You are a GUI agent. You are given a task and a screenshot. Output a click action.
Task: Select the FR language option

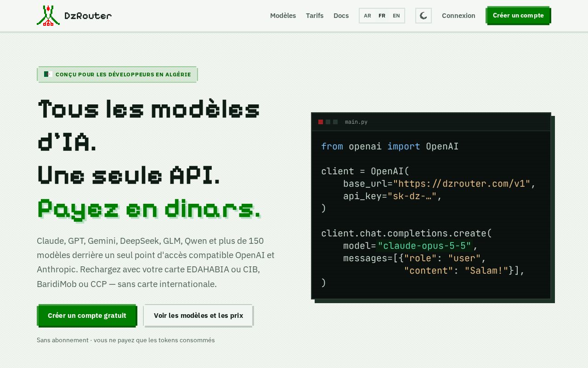pos(382,16)
